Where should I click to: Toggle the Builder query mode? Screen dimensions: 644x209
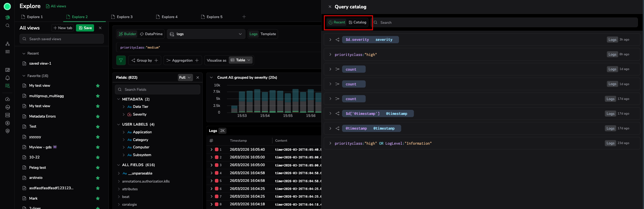tap(127, 34)
